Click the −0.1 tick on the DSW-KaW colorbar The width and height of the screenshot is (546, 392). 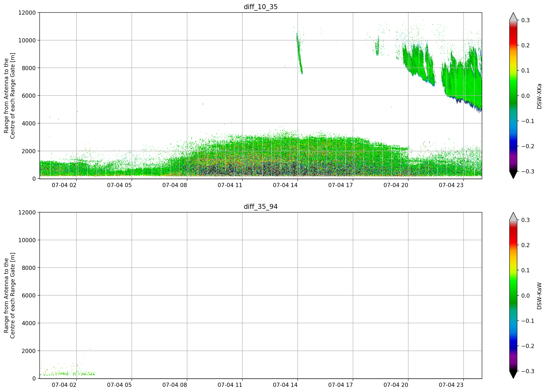(x=528, y=321)
